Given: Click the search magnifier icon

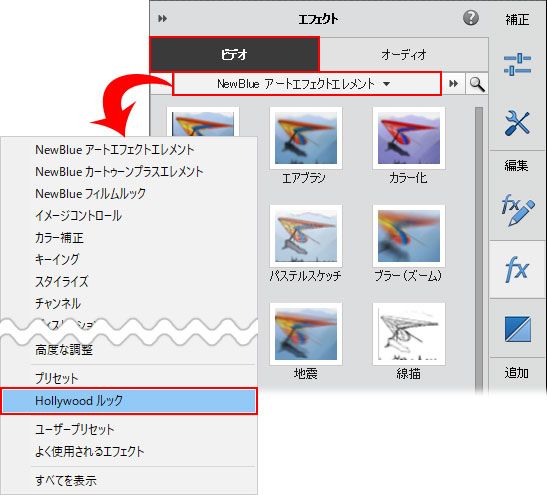Looking at the screenshot, I should [477, 84].
